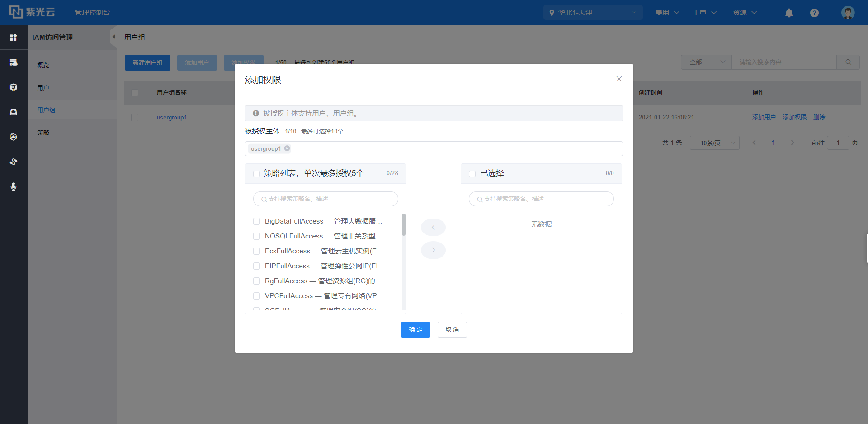This screenshot has width=868, height=424.
Task: Remove usergroup1 tag from authorized subjects
Action: tap(287, 148)
